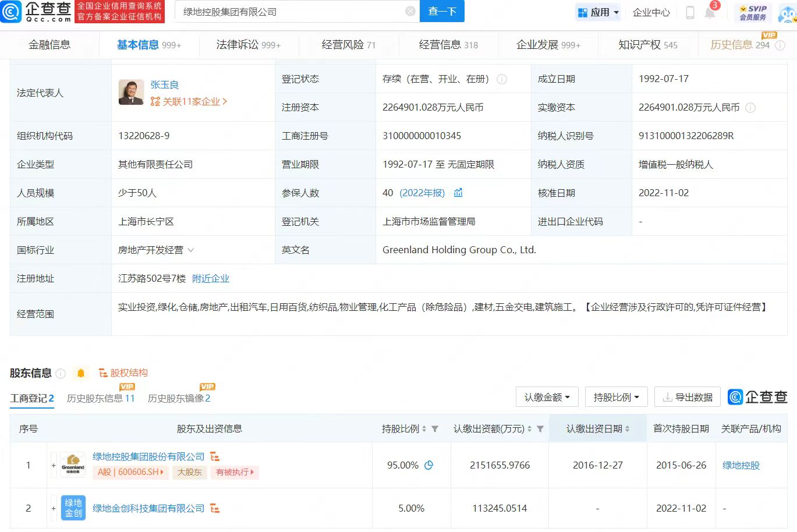
Task: Open equity tree icon for 绿地控股集团股份有限公司
Action: point(215,457)
